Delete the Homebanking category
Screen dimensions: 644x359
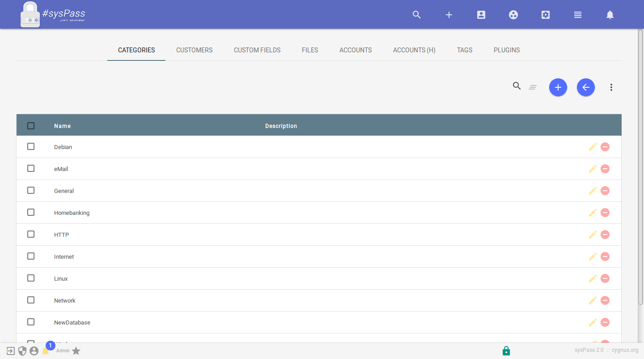pyautogui.click(x=605, y=213)
